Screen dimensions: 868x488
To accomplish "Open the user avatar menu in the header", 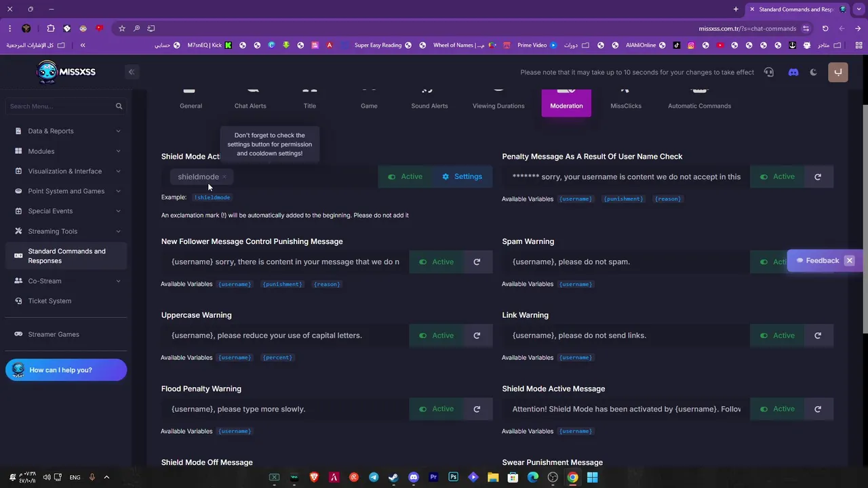I will (x=838, y=72).
